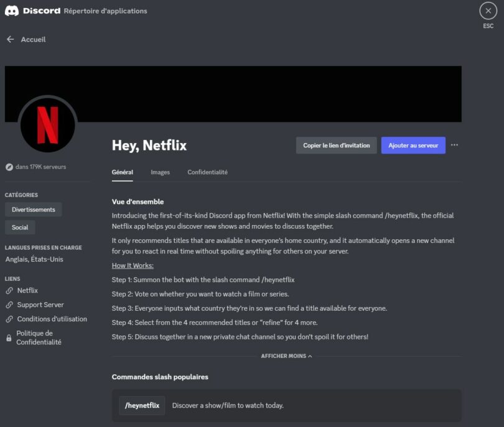Collapse description with Afficher Moins
Image resolution: width=504 pixels, height=427 pixels.
286,356
